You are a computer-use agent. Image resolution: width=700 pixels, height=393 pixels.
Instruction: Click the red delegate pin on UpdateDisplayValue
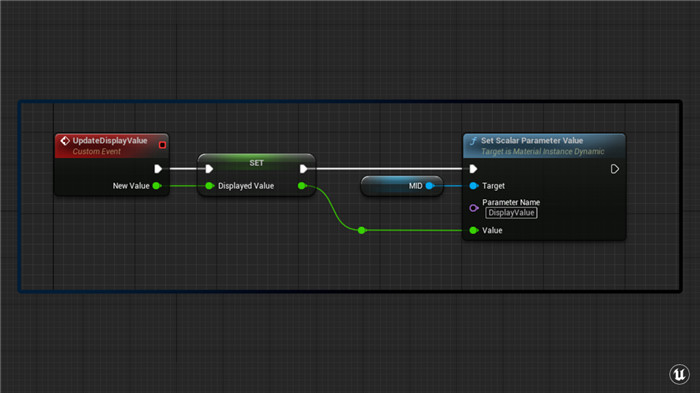pos(162,145)
